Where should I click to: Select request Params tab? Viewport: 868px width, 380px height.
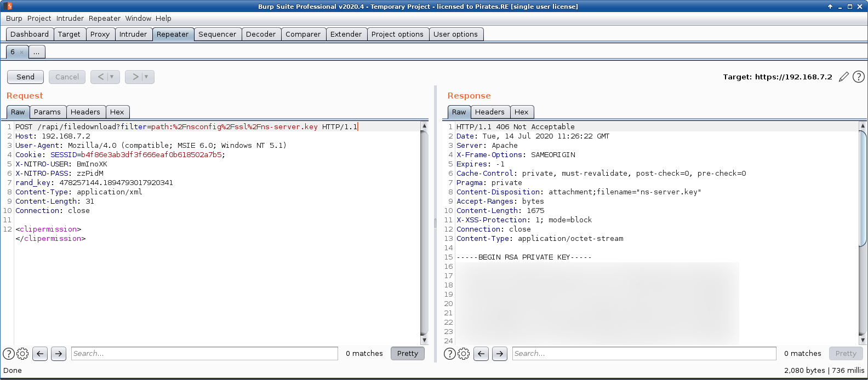click(47, 112)
